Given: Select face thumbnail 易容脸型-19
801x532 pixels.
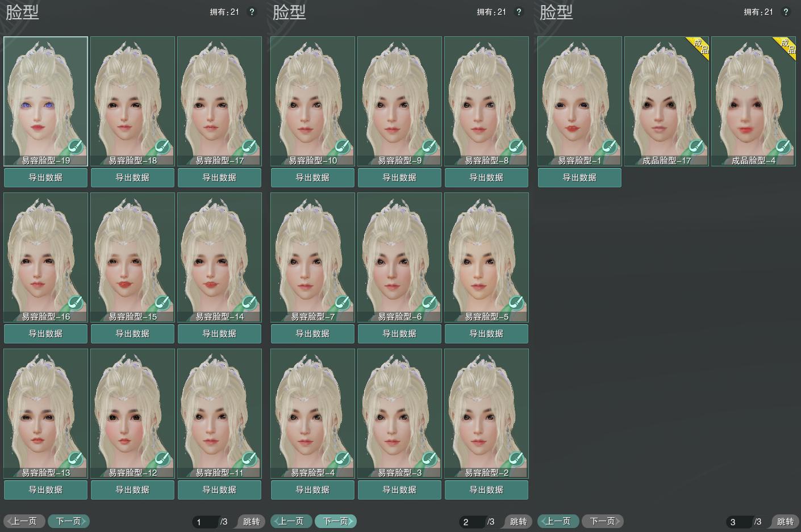Looking at the screenshot, I should [x=46, y=101].
